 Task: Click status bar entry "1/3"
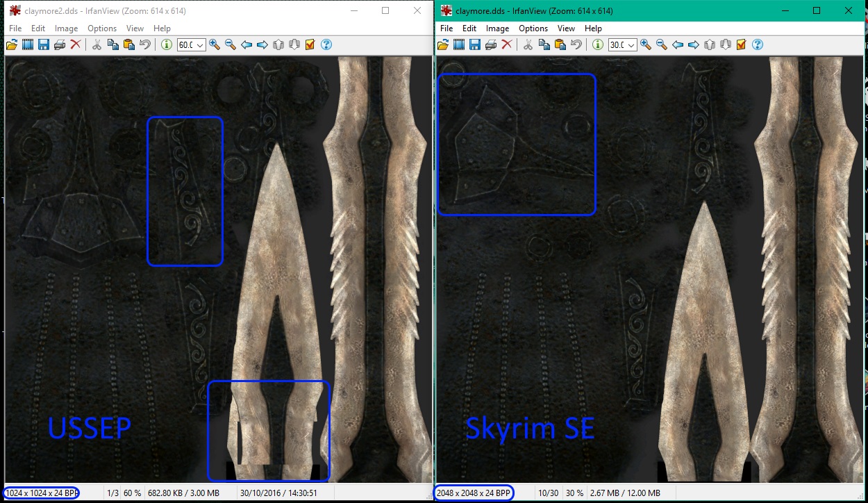(112, 493)
